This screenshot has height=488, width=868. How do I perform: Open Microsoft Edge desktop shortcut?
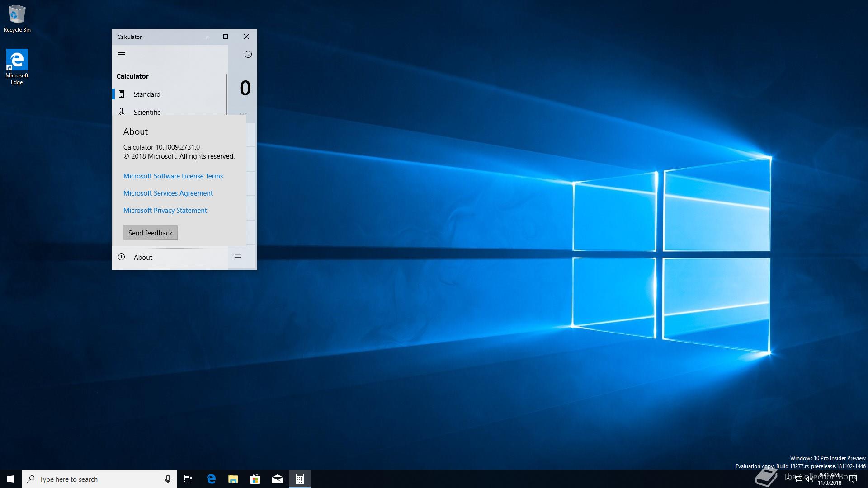[17, 67]
